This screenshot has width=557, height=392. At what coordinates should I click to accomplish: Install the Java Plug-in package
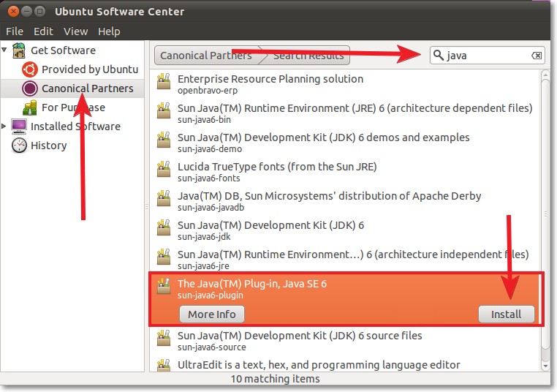pyautogui.click(x=507, y=314)
